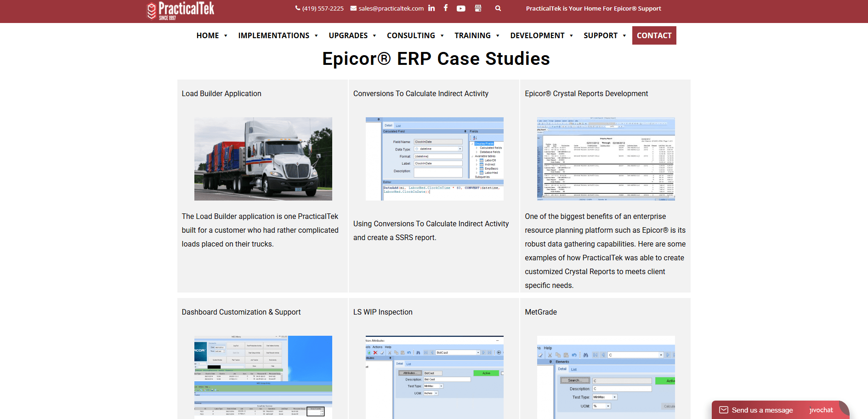Go to HOME in the navigation
The width and height of the screenshot is (868, 419).
[x=208, y=35]
